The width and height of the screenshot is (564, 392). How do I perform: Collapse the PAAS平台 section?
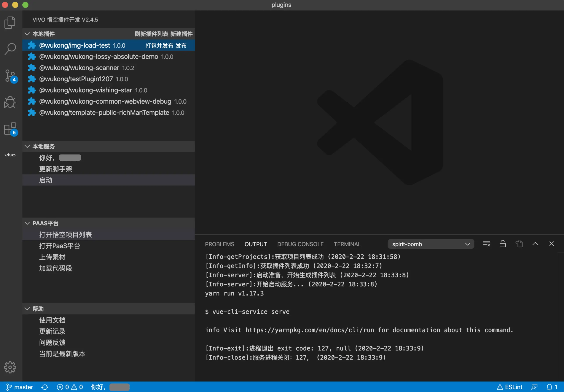pyautogui.click(x=27, y=223)
